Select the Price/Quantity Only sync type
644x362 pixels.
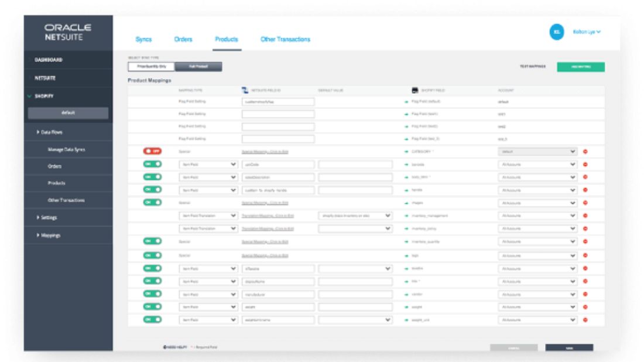pyautogui.click(x=151, y=67)
